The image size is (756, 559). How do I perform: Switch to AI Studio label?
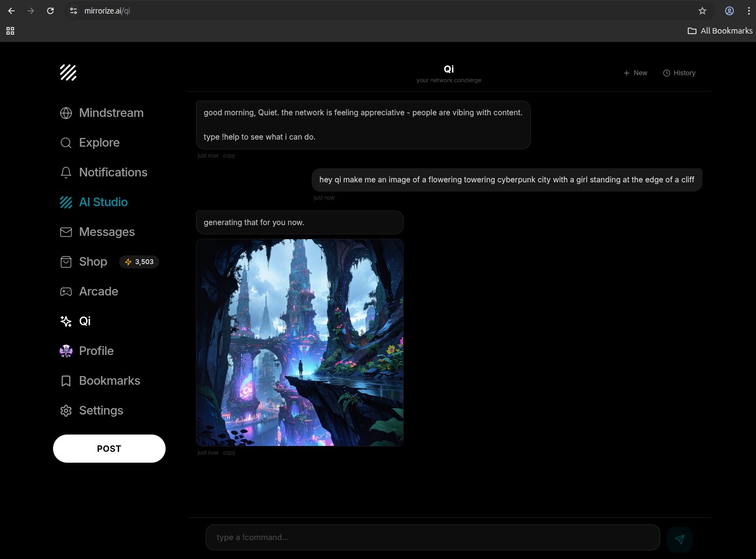[103, 202]
